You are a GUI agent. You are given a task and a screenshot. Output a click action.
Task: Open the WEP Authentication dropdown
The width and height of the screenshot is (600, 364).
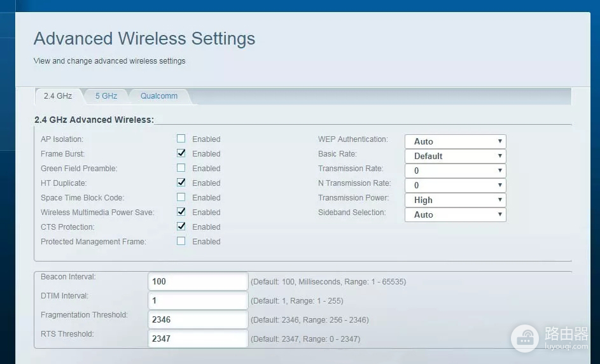pos(455,141)
